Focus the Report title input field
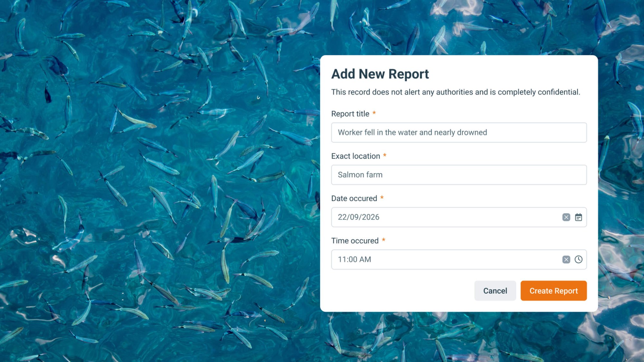The height and width of the screenshot is (362, 644). (459, 132)
